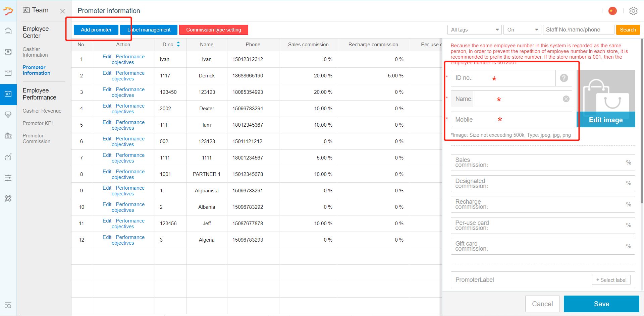The image size is (644, 316).
Task: Open the home icon in left sidebar
Action: pyautogui.click(x=8, y=31)
